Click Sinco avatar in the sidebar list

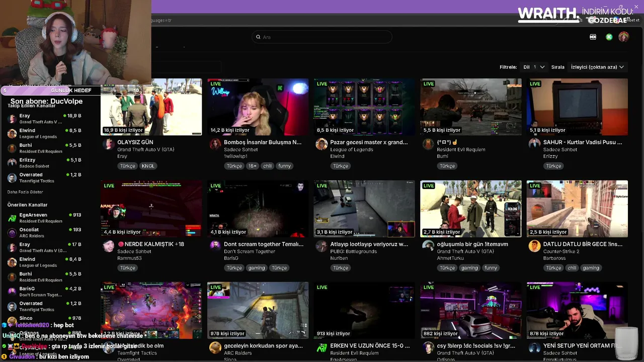pos(12,321)
